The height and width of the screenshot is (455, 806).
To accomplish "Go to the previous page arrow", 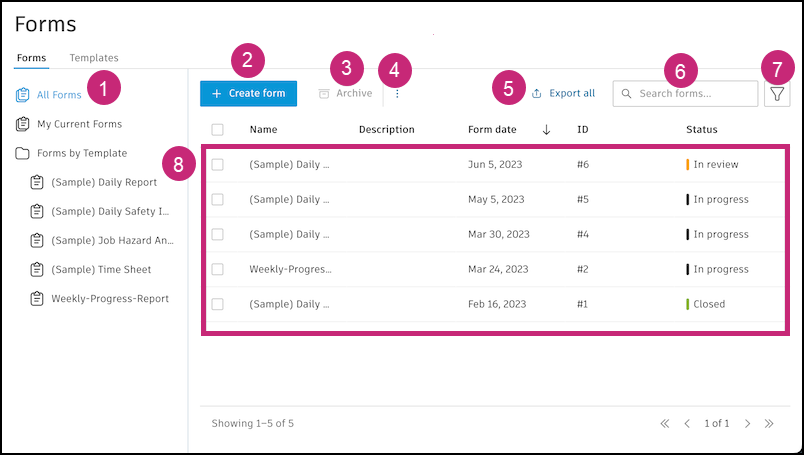I will (687, 424).
